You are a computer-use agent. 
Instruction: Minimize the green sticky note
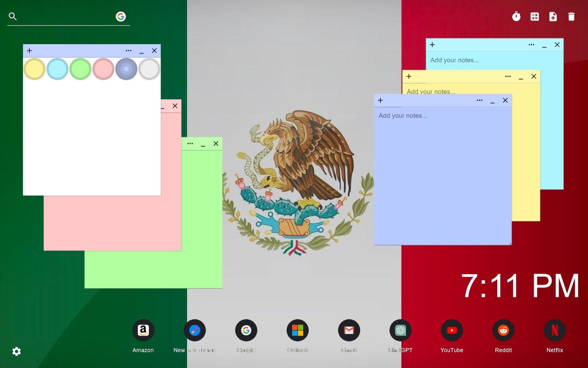click(x=203, y=144)
